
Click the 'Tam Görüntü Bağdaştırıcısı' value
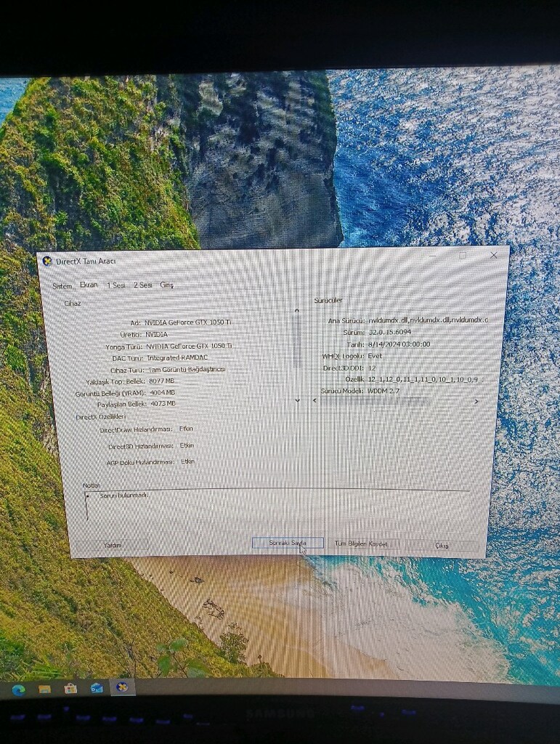tap(187, 369)
